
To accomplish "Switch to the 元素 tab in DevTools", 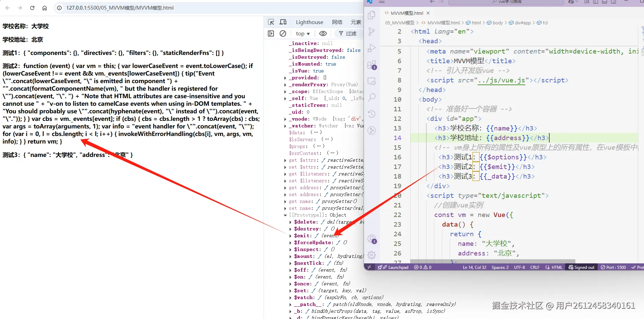I will (356, 22).
